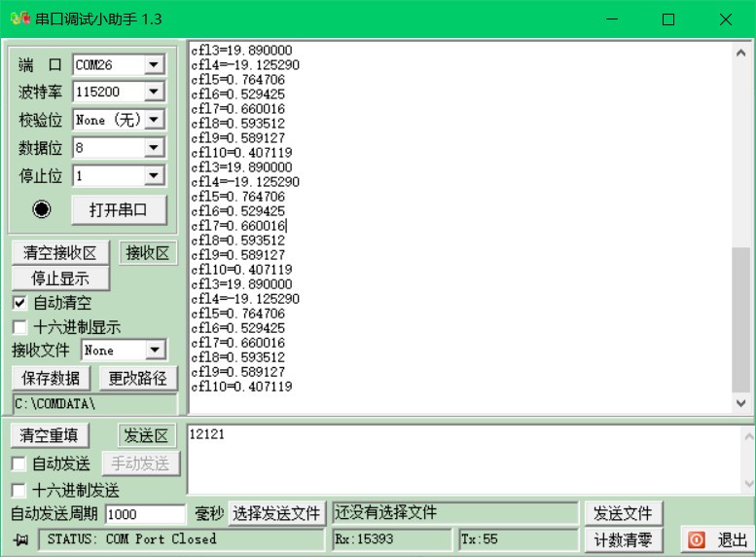This screenshot has width=756, height=557.
Task: Minimize the 串口调试小助手 window
Action: (x=612, y=19)
